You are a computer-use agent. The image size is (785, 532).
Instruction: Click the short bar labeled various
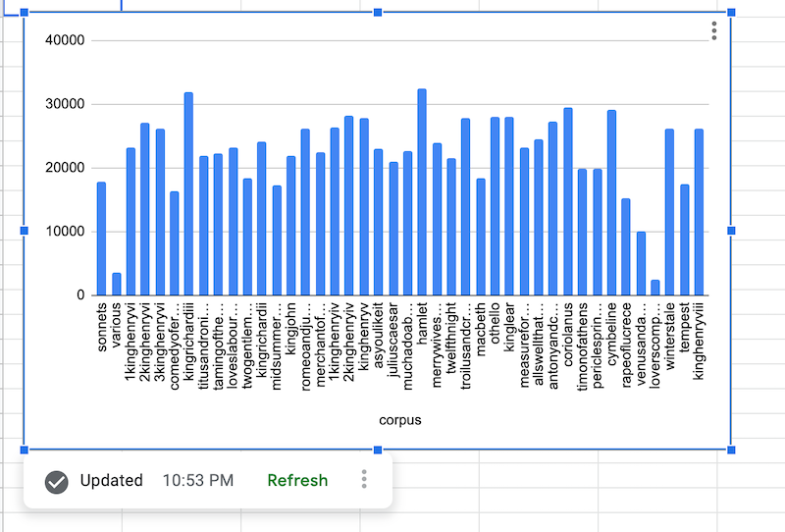pyautogui.click(x=116, y=284)
